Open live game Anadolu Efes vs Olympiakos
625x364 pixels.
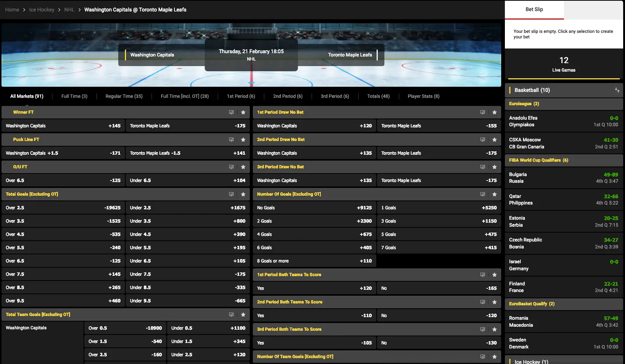pos(564,121)
